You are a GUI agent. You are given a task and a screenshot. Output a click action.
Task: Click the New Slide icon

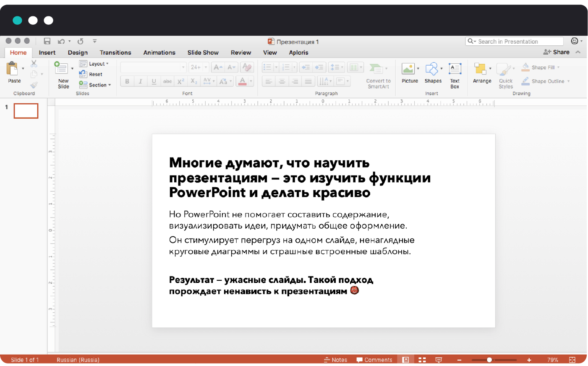click(61, 68)
